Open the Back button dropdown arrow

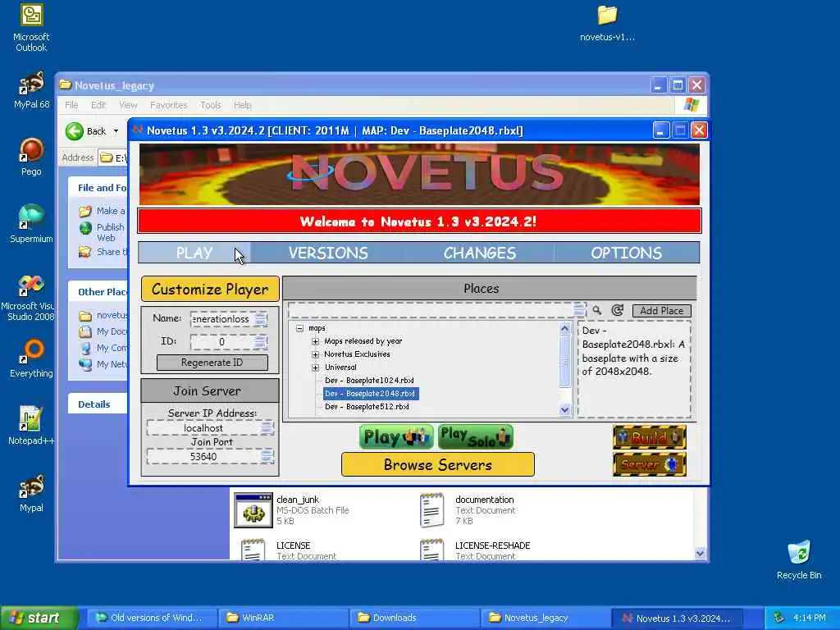pyautogui.click(x=116, y=130)
